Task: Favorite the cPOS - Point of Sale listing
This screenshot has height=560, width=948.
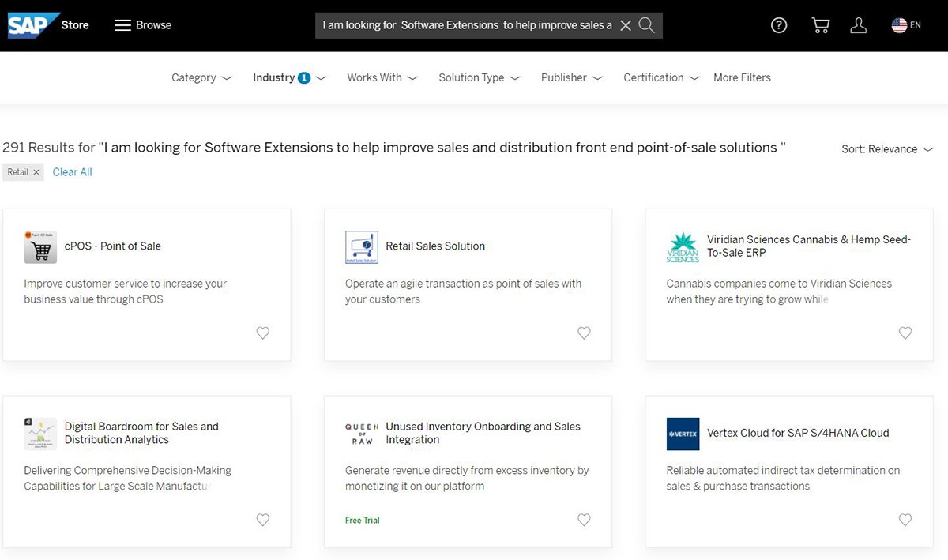Action: click(262, 333)
